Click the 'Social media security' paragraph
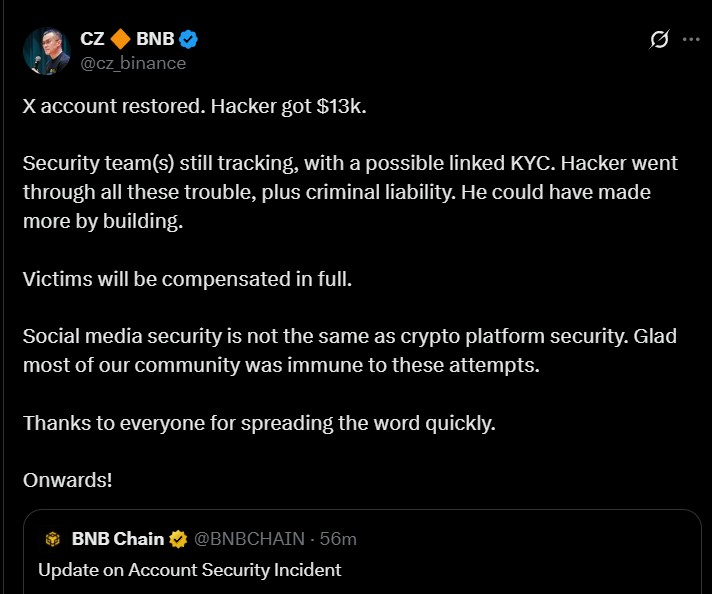712x594 pixels. coord(349,336)
